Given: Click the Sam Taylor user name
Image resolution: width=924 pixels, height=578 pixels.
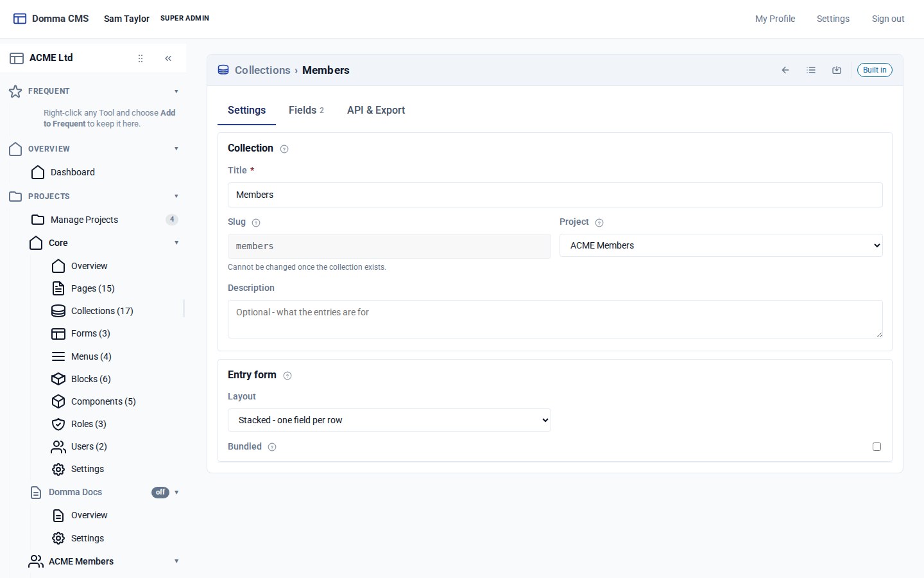Looking at the screenshot, I should 126,19.
